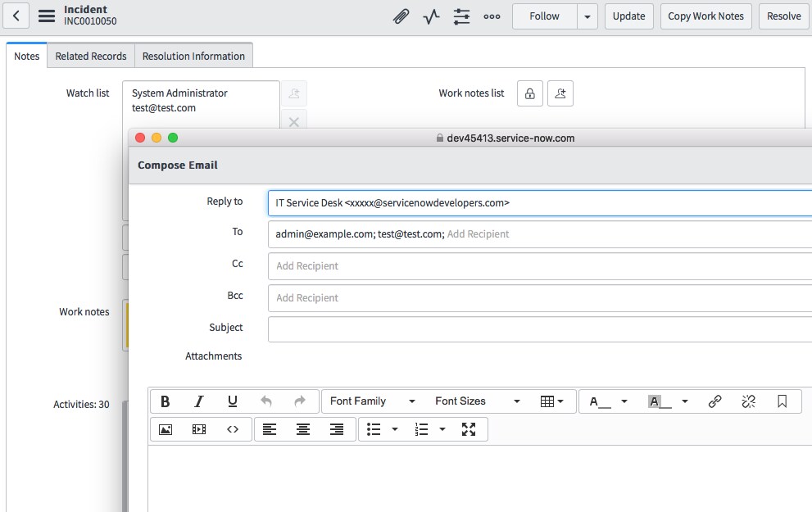The width and height of the screenshot is (812, 512).
Task: Switch to the Related Records tab
Action: (91, 56)
